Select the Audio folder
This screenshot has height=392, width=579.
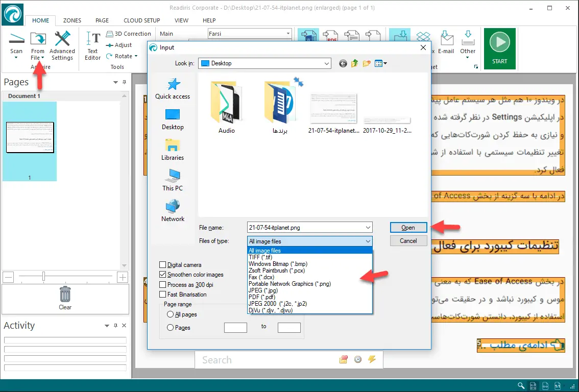[226, 107]
